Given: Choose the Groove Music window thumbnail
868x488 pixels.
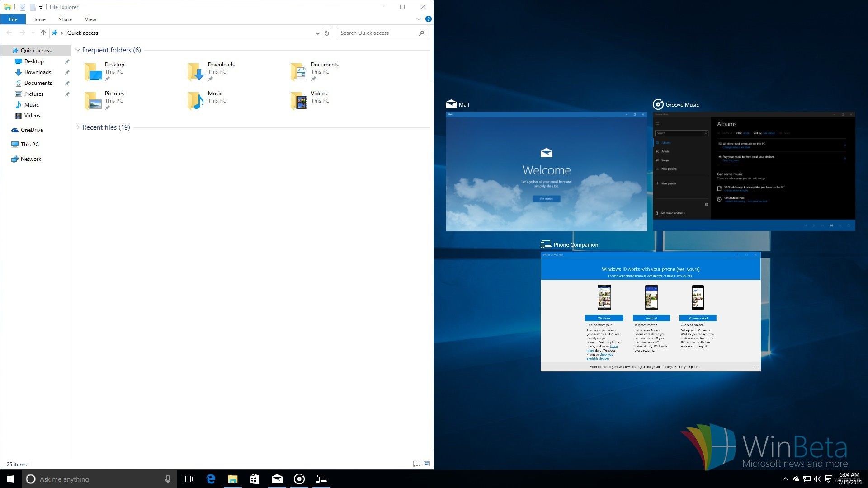Looking at the screenshot, I should (x=754, y=172).
